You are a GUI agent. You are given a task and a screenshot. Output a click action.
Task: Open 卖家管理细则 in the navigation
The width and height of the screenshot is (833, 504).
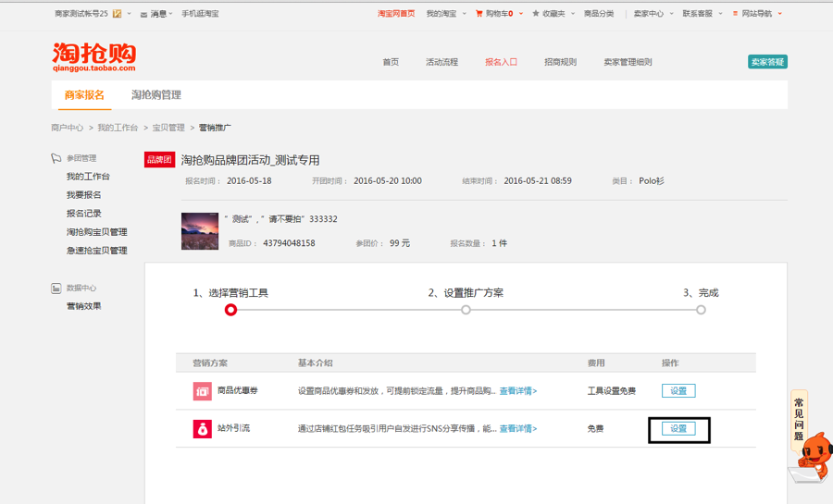(628, 62)
